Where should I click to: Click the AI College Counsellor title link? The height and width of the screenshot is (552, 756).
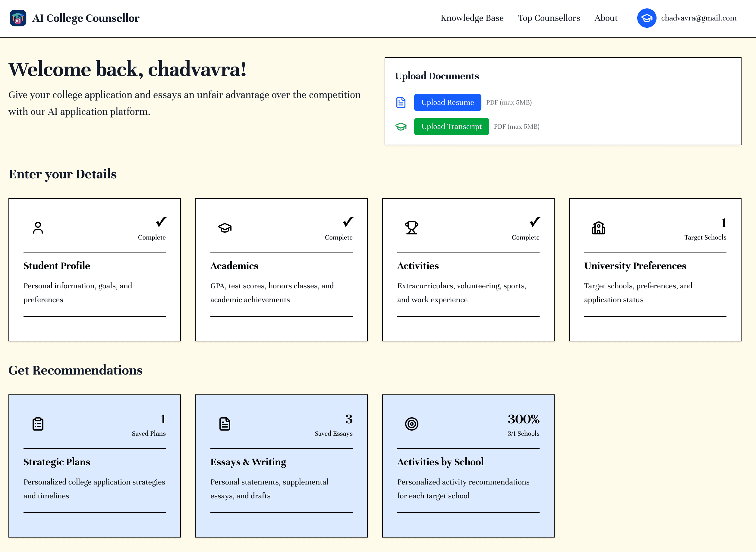pos(86,18)
